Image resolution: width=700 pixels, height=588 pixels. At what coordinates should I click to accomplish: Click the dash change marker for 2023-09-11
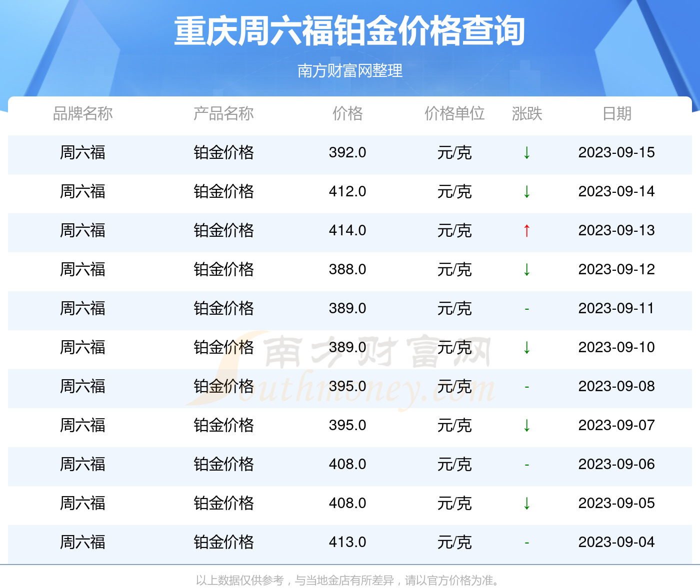[526, 309]
